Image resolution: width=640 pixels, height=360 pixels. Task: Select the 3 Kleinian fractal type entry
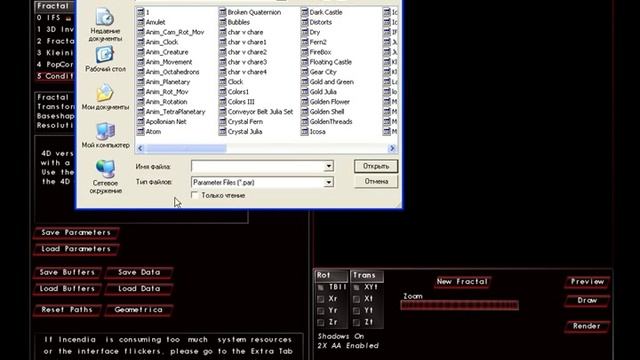click(x=54, y=53)
